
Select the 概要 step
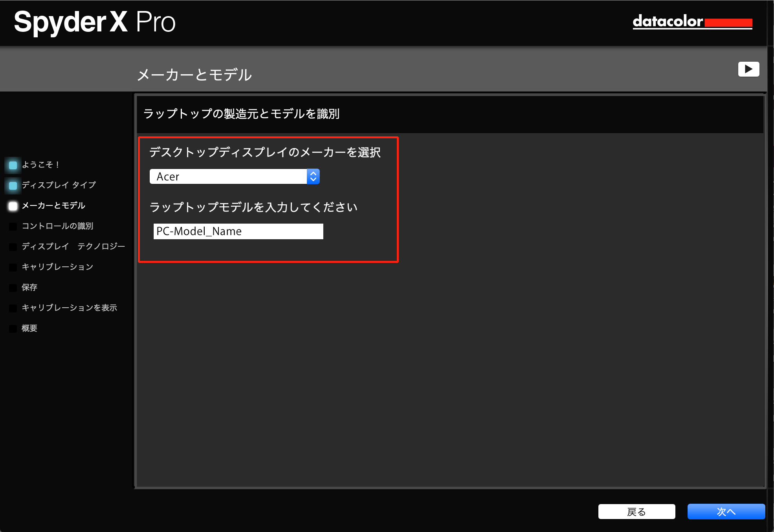(29, 328)
